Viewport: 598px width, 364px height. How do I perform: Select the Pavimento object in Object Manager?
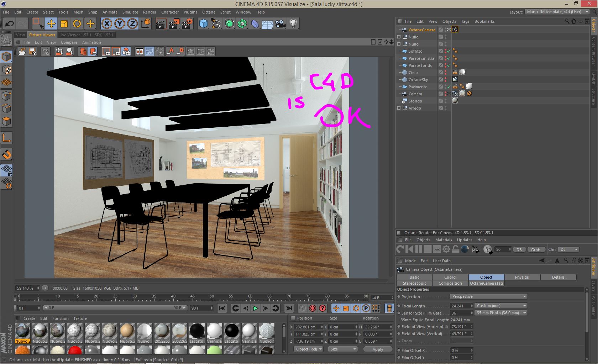tap(418, 87)
